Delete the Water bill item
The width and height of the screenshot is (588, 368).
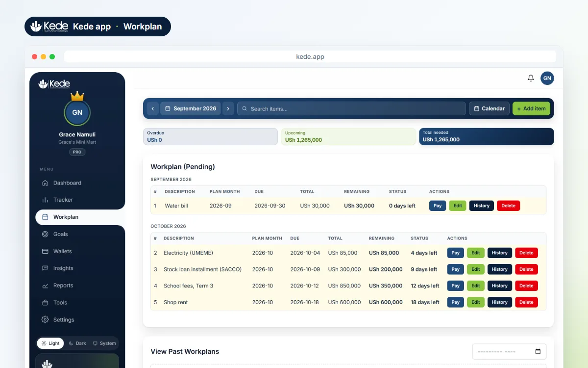coord(508,206)
